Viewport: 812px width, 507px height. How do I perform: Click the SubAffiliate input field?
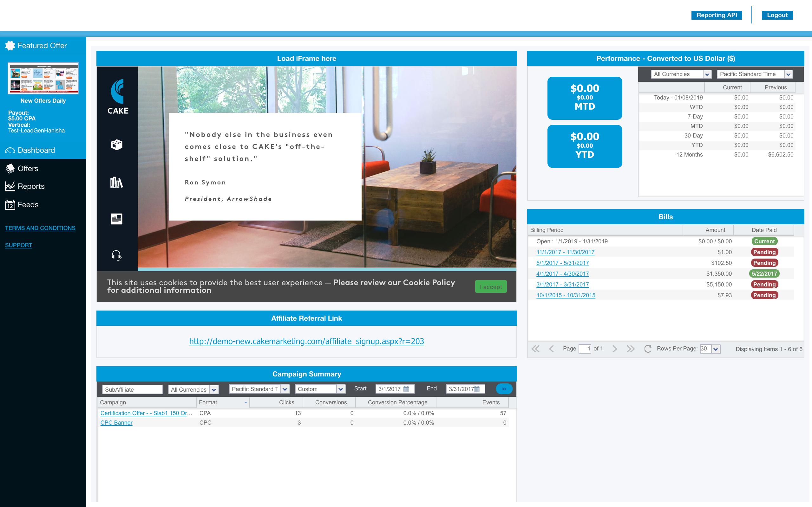click(x=132, y=389)
